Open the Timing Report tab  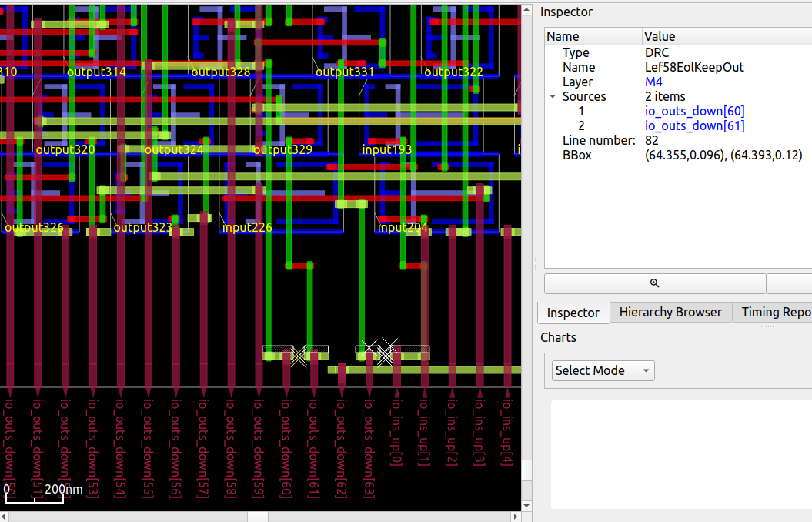777,312
